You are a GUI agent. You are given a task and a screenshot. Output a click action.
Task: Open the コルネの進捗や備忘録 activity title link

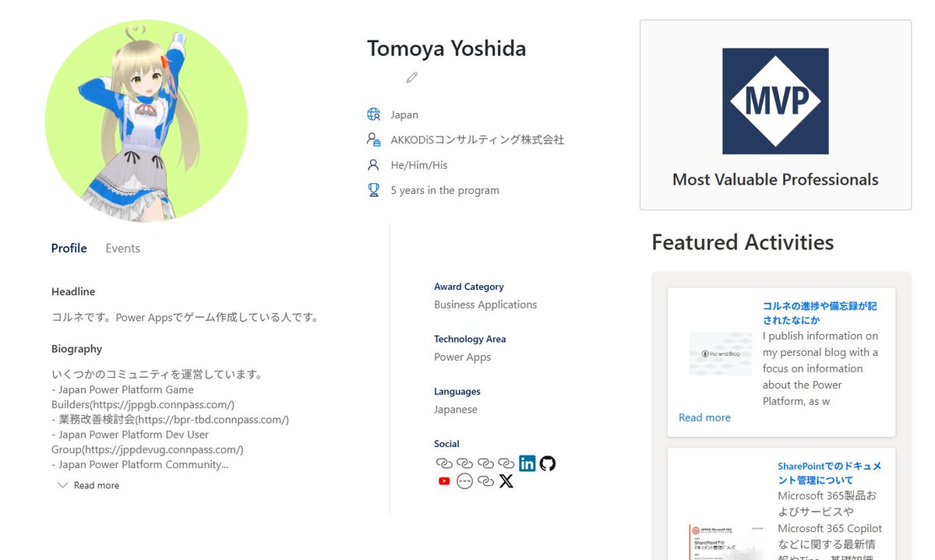tap(820, 313)
